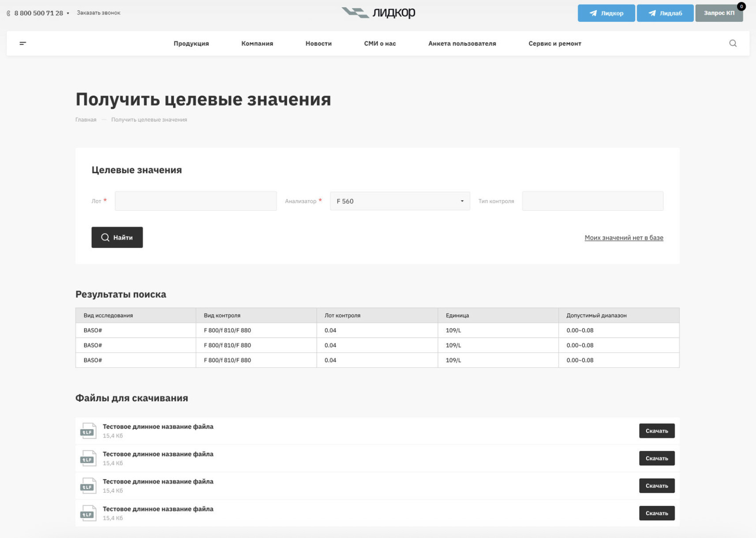Image resolution: width=756 pixels, height=538 pixels.
Task: Click the search magnifier icon in navbar
Action: pyautogui.click(x=733, y=43)
